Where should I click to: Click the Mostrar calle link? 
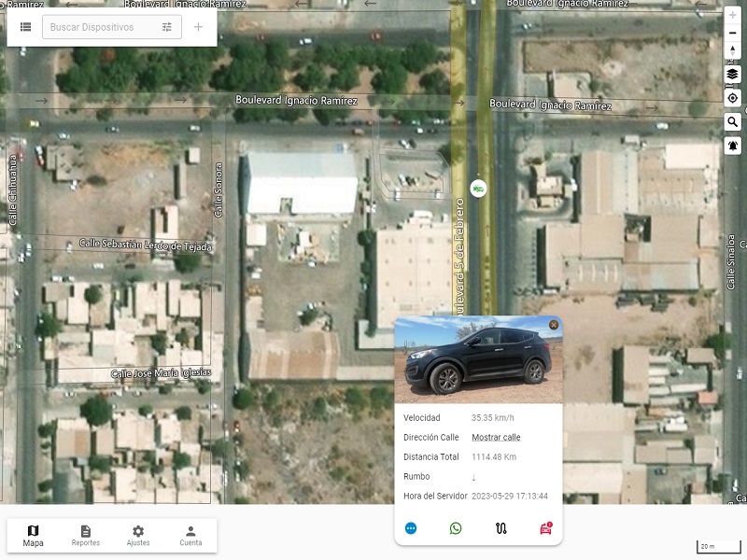[496, 437]
